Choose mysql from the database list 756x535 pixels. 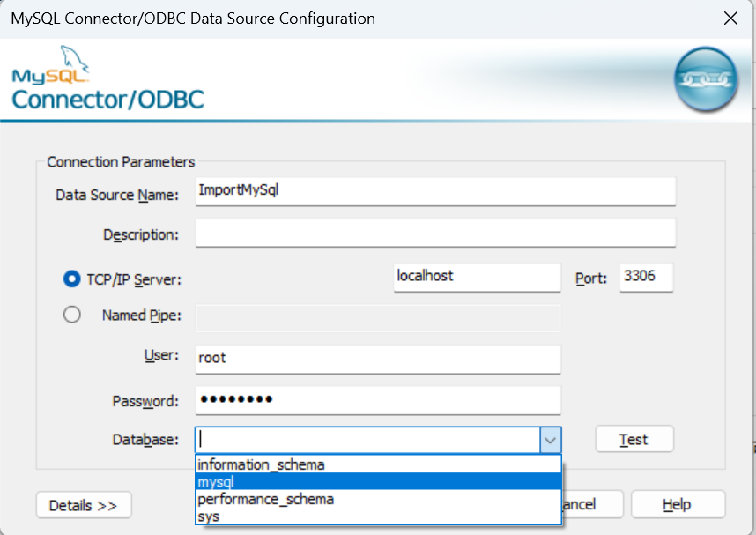pos(379,481)
